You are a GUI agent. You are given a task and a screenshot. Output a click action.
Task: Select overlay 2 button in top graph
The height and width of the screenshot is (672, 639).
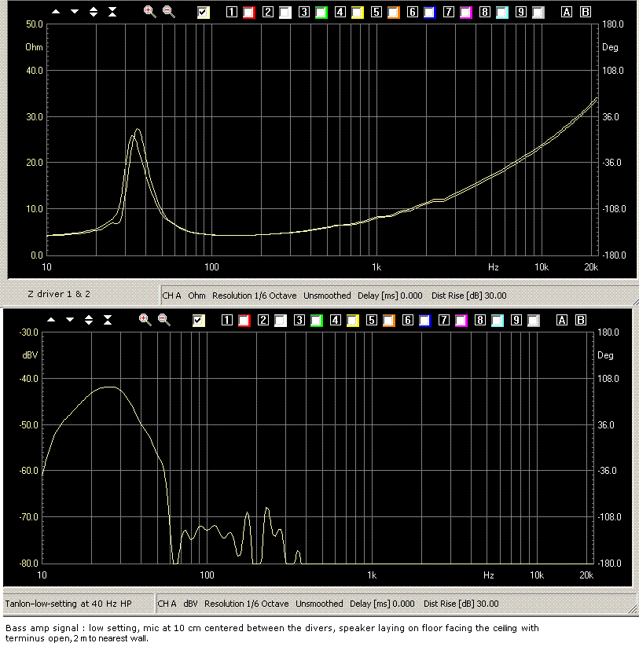pyautogui.click(x=268, y=12)
